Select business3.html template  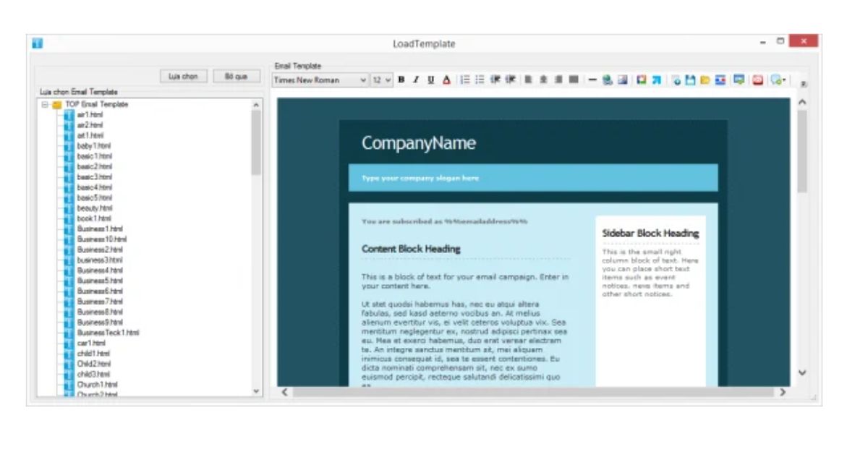(x=99, y=260)
